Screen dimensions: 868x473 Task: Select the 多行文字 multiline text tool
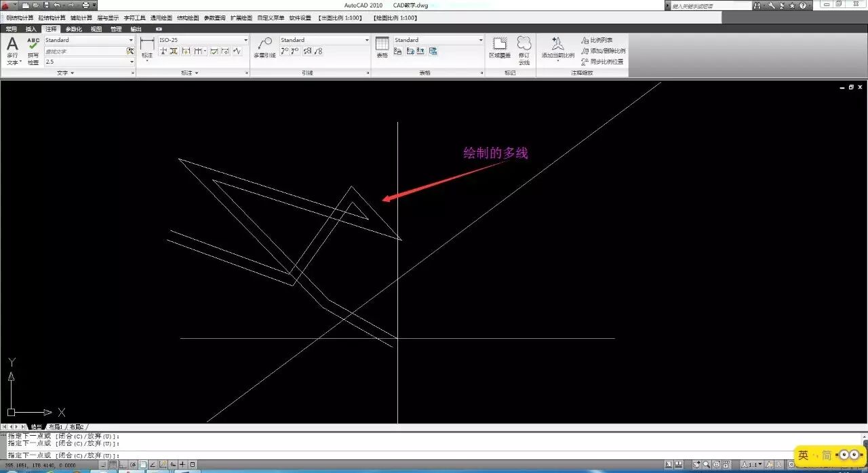12,51
